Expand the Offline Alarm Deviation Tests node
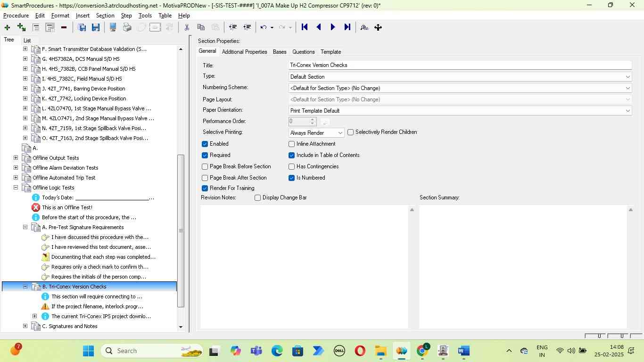Screen dimensions: 644x362 point(16,168)
